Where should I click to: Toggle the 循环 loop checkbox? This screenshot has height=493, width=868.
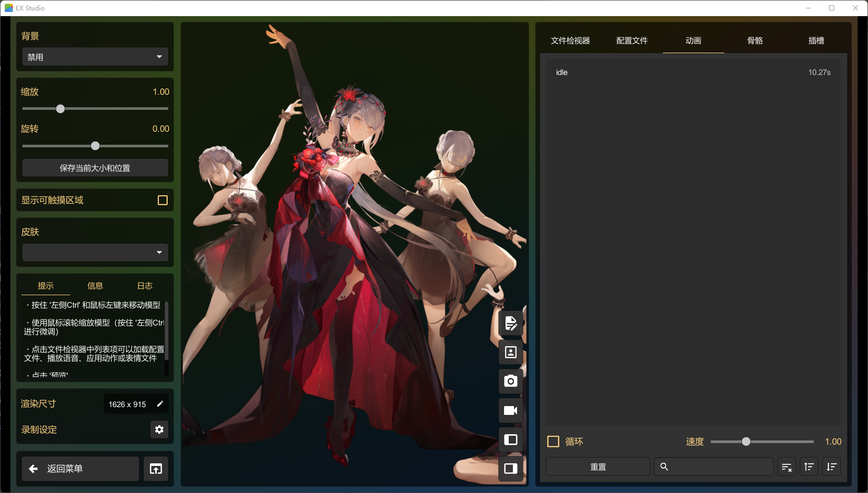click(x=553, y=441)
